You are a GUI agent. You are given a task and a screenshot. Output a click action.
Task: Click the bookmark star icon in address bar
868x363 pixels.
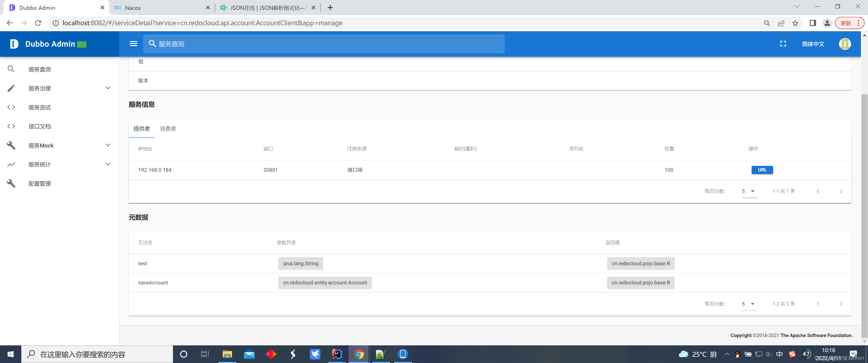pos(795,23)
